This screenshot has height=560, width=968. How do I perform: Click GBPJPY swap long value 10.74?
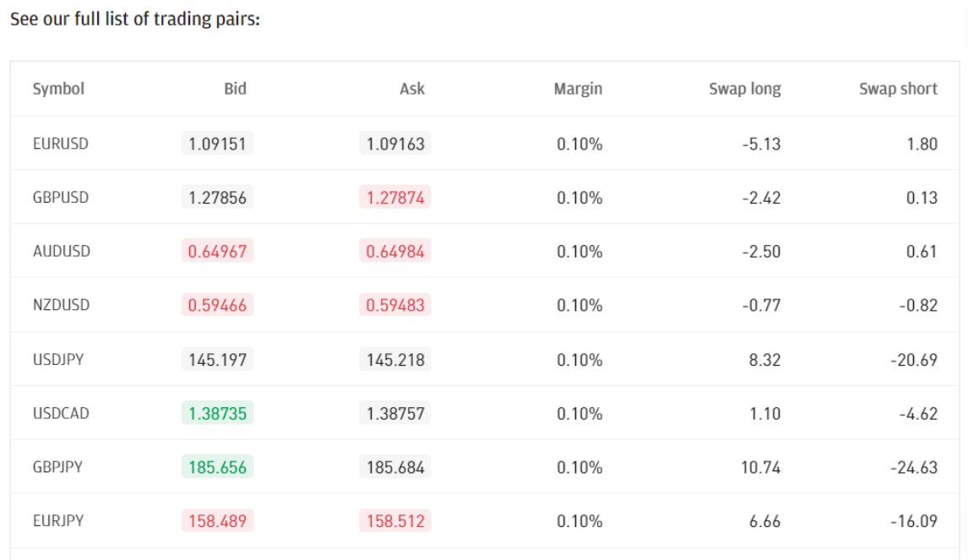760,467
